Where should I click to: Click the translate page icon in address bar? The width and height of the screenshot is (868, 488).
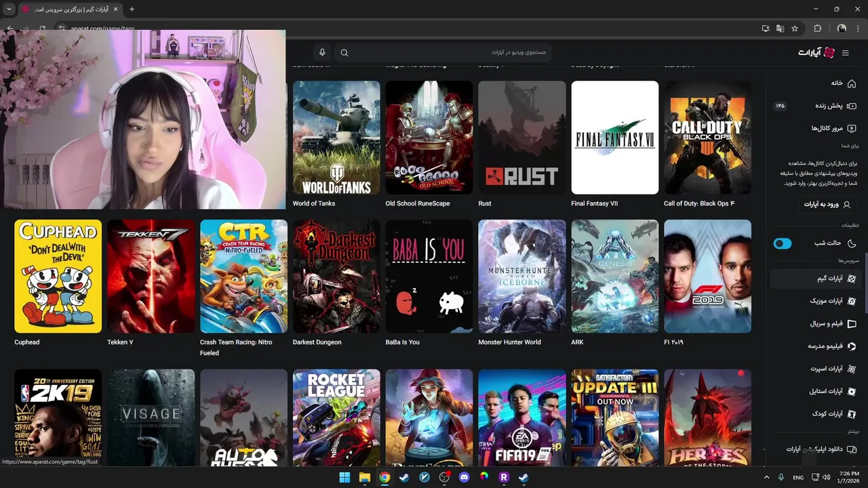780,28
